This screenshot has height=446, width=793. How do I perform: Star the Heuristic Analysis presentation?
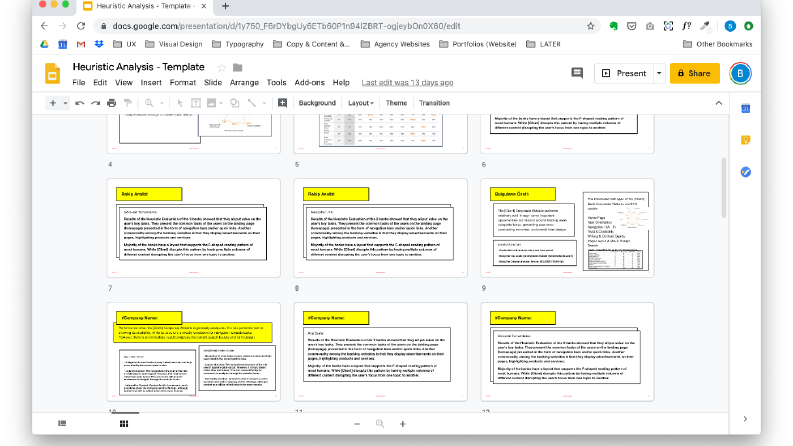(222, 67)
